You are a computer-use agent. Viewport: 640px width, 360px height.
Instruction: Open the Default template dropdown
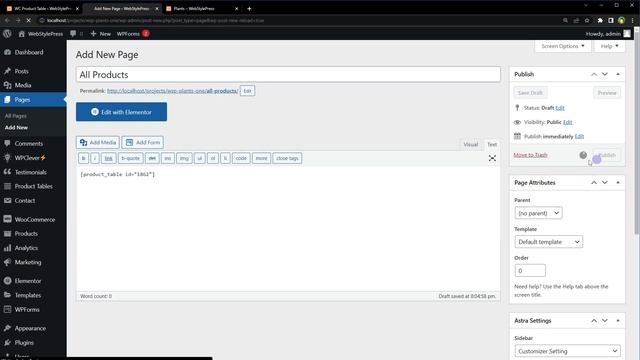549,242
